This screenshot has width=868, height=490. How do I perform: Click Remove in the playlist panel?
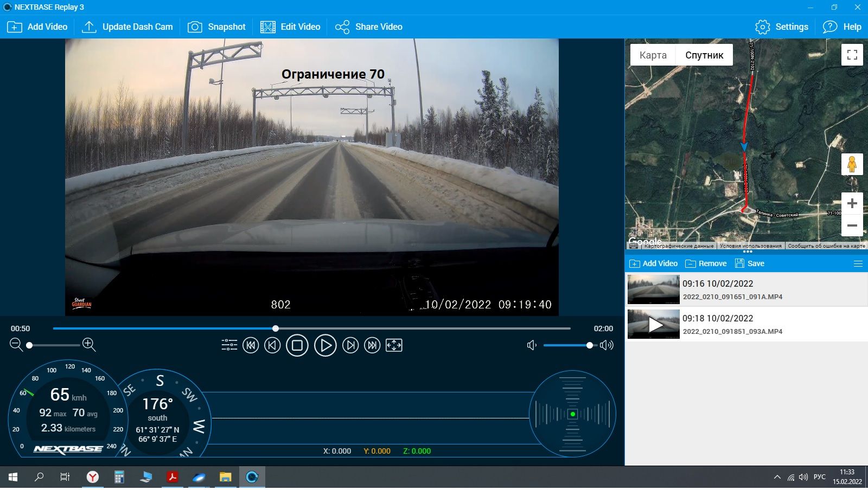pyautogui.click(x=706, y=264)
